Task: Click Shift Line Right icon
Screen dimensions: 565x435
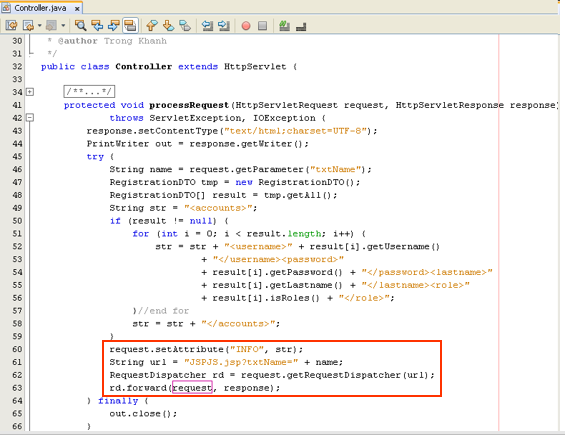Action: tap(224, 26)
